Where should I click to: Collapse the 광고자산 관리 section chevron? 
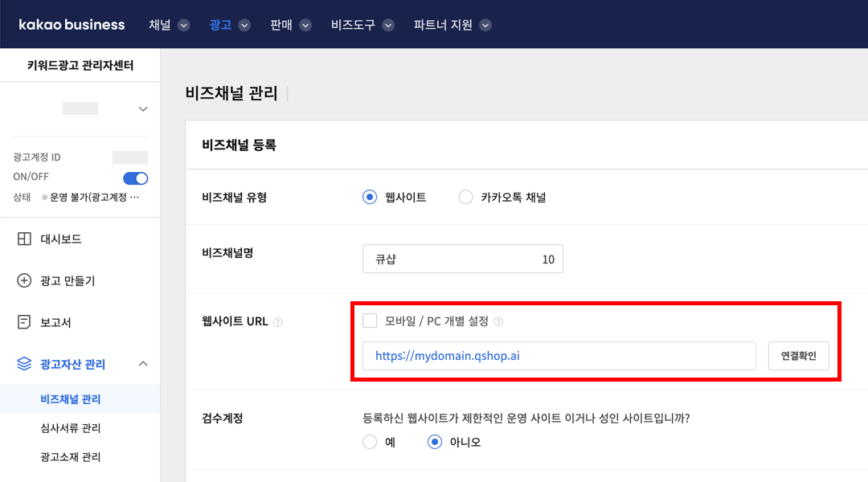coord(143,364)
